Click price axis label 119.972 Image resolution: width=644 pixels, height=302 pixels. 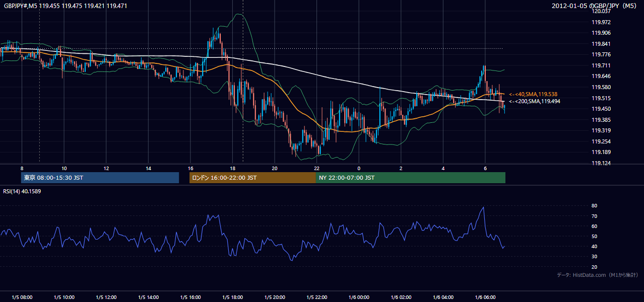pos(601,22)
